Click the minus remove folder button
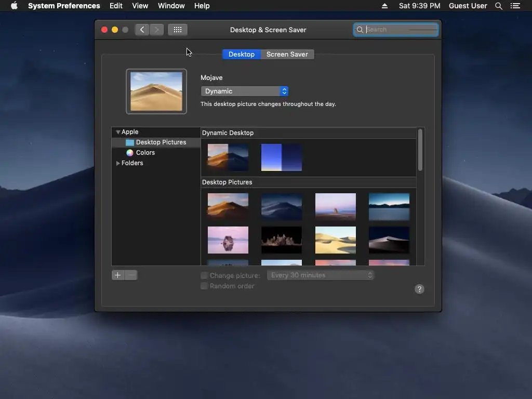This screenshot has width=532, height=399. 131,275
